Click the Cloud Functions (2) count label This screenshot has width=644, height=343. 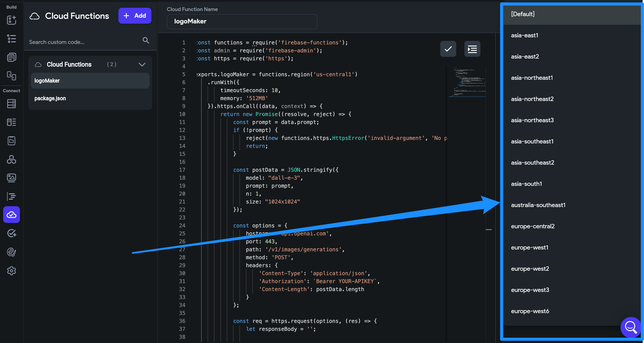click(112, 64)
